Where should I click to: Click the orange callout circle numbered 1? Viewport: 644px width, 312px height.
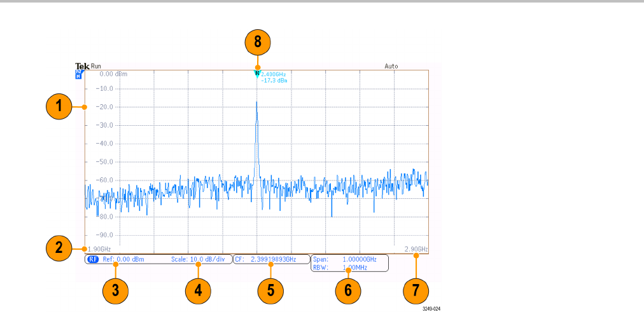click(59, 106)
